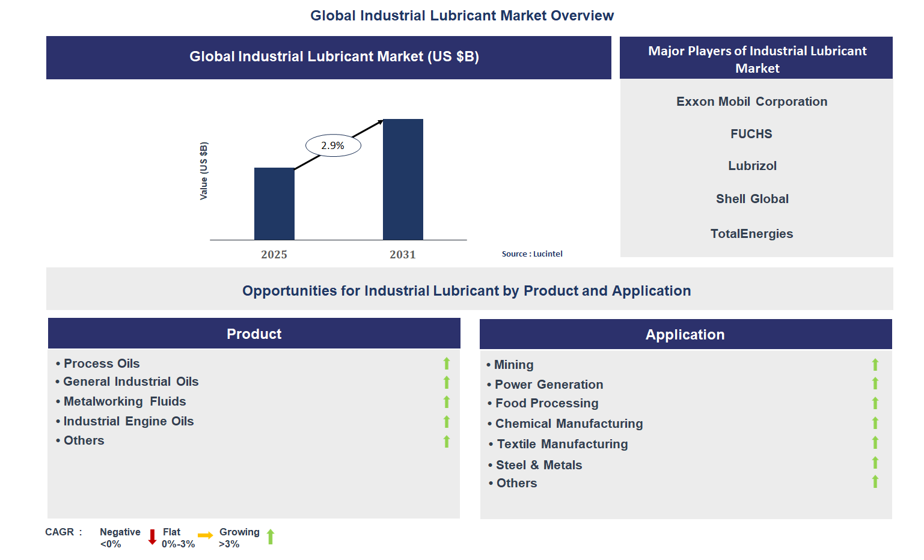Select the green Growing arrow in the CAGR legend
Image resolution: width=924 pixels, height=560 pixels.
[x=271, y=537]
